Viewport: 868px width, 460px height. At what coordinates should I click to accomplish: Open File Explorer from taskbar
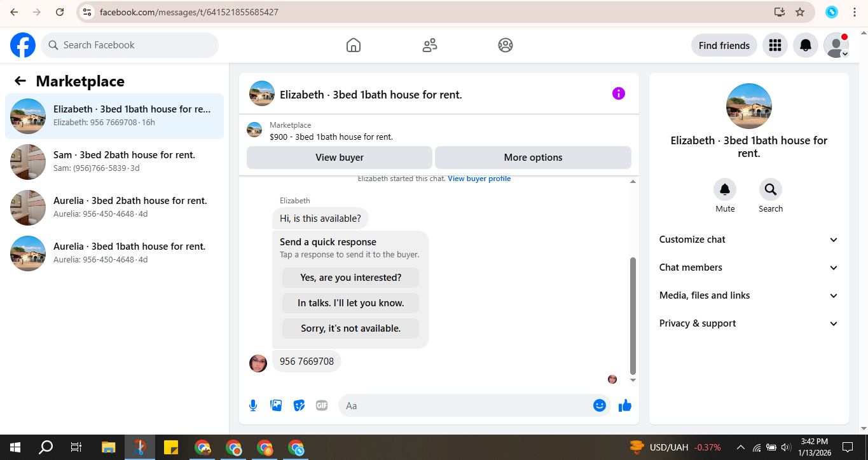point(109,447)
